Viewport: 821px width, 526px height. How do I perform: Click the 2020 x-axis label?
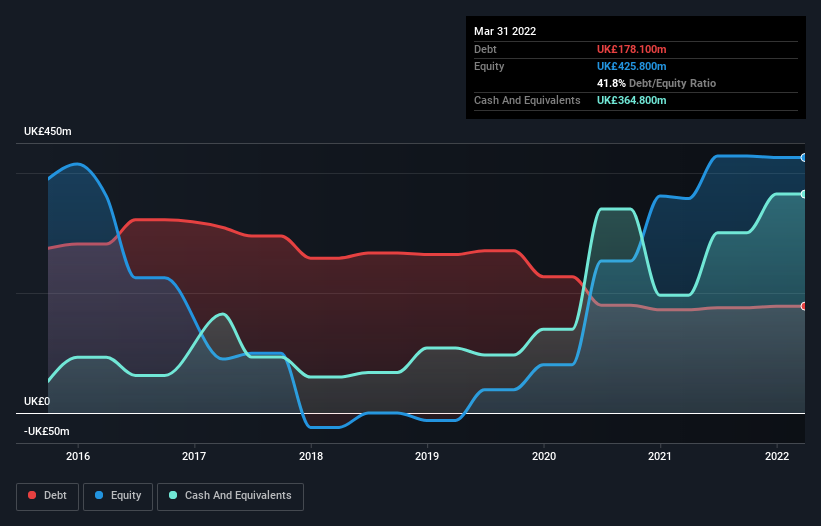(x=544, y=456)
